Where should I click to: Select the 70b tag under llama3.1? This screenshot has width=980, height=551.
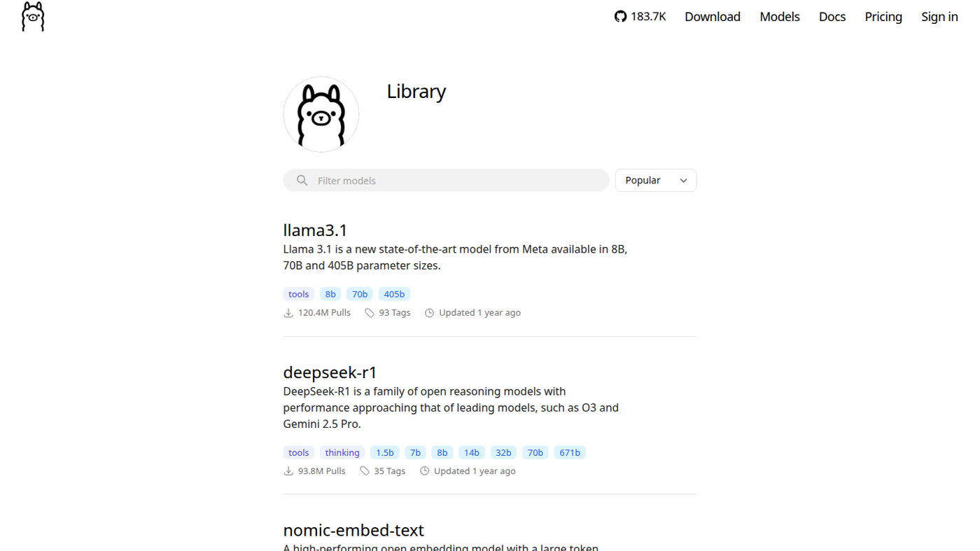click(x=360, y=294)
